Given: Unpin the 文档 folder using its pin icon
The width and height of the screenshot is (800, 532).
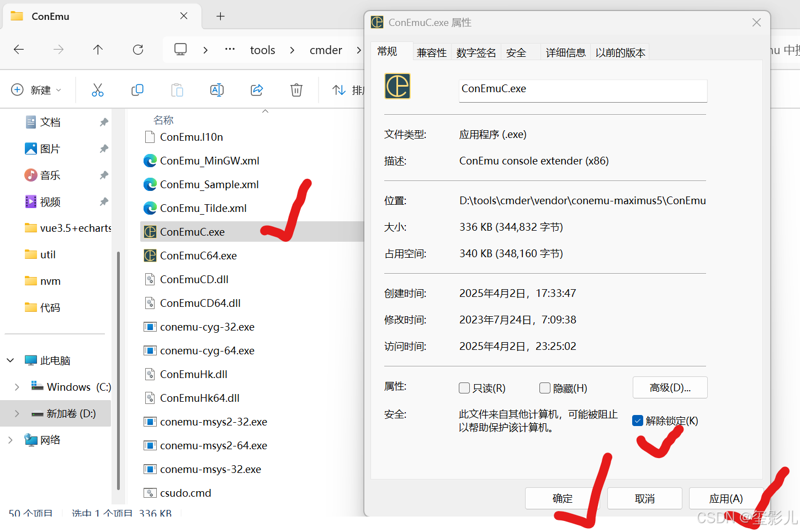Looking at the screenshot, I should coord(104,122).
